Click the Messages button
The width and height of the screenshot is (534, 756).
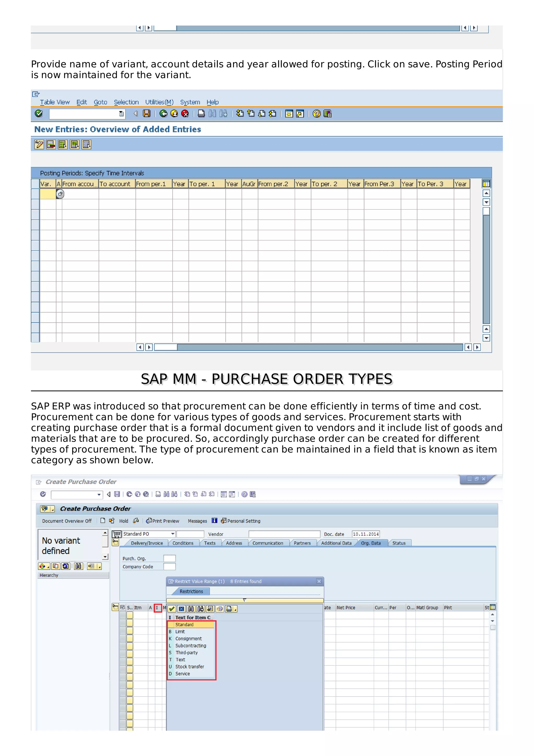[x=197, y=521]
